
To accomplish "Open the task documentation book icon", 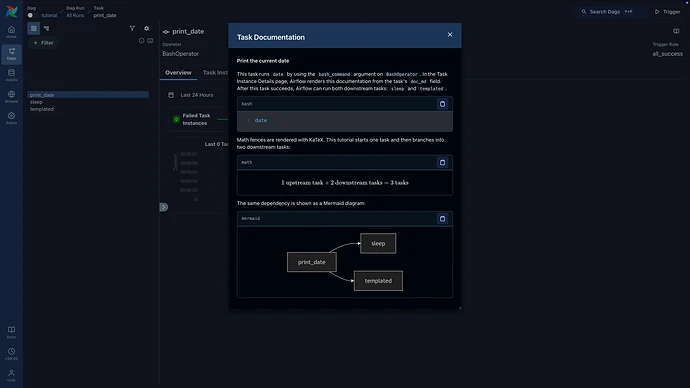I will pos(676,31).
